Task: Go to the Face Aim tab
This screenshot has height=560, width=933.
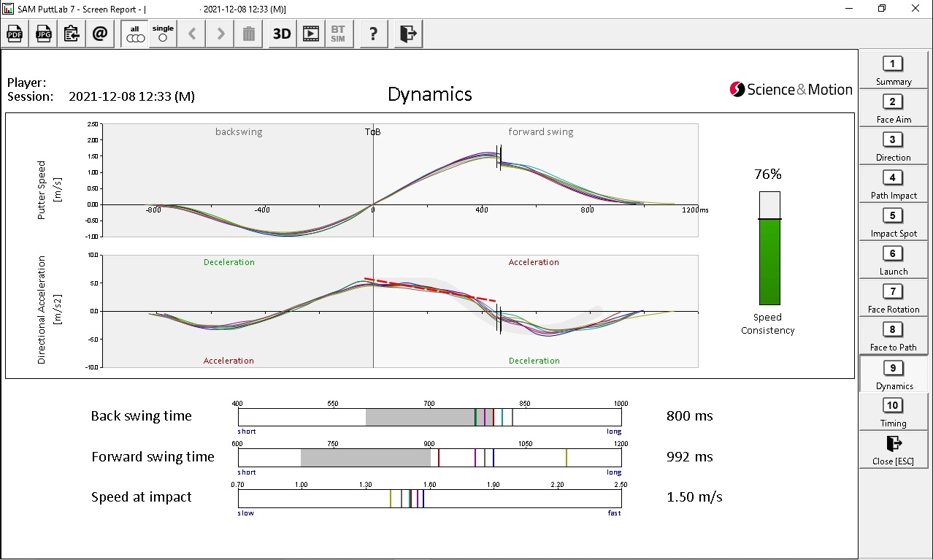Action: (893, 108)
